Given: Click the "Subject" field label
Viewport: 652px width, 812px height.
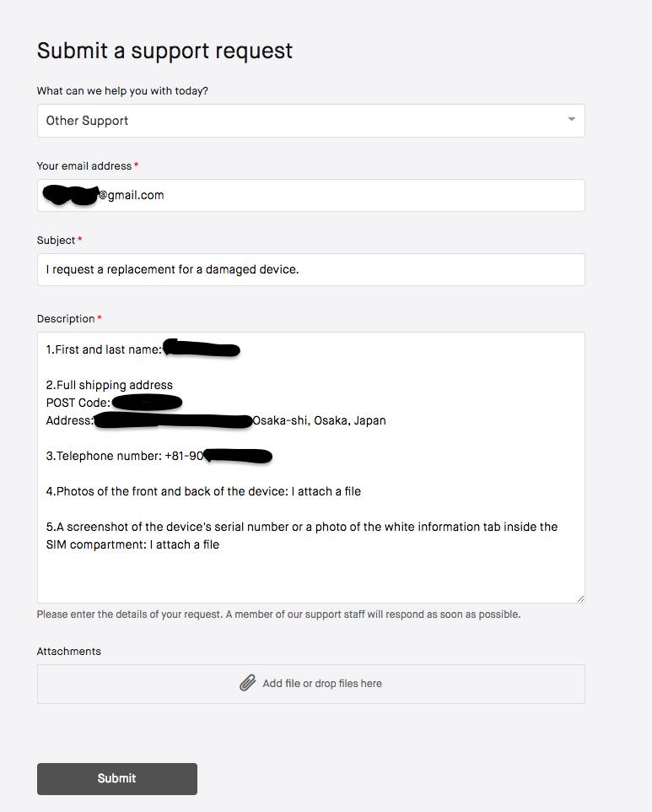Looking at the screenshot, I should click(x=57, y=241).
